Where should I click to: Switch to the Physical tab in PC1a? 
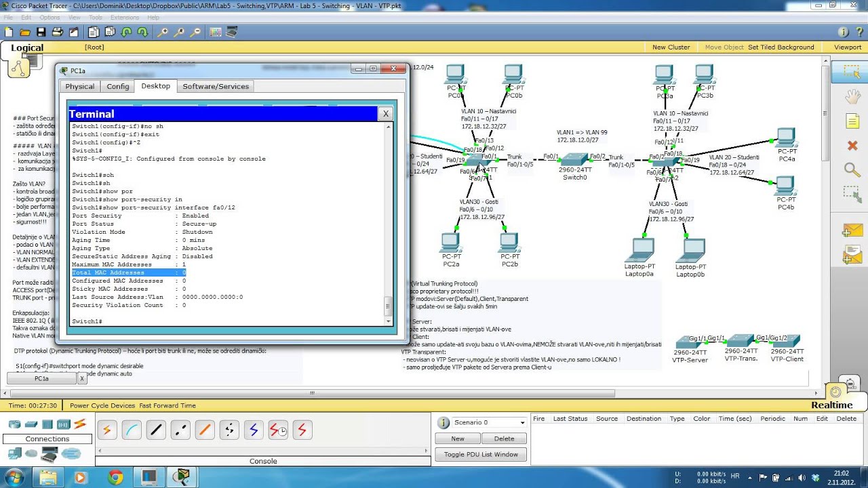[x=80, y=86]
